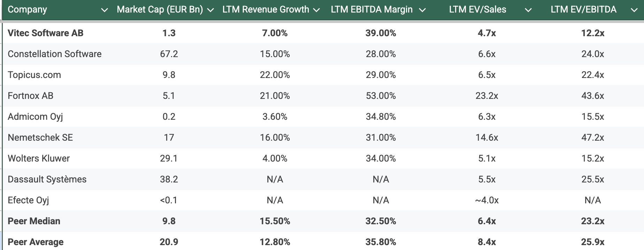Open the LTM EV/Sales filter dropdown

[528, 10]
